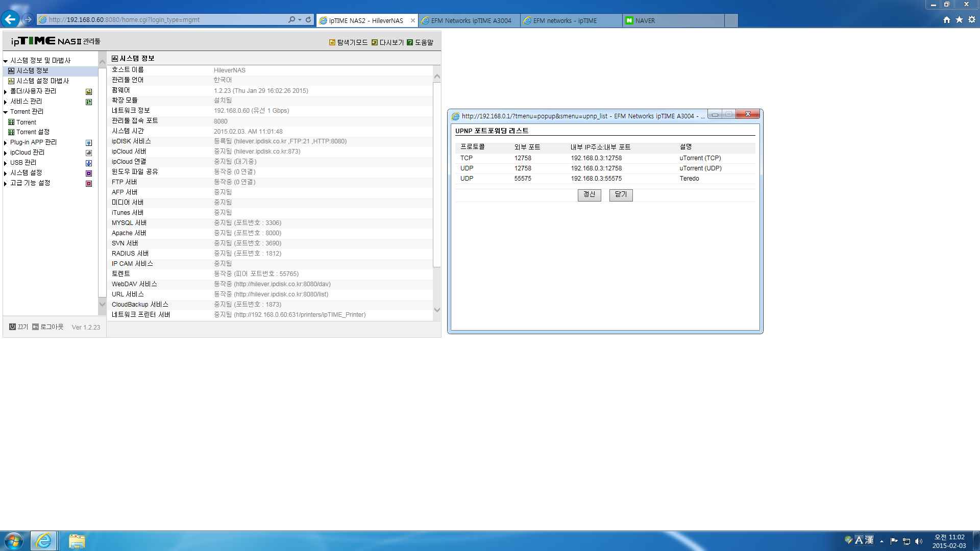
Task: Expand the USB 관리 tree node
Action: 6,163
